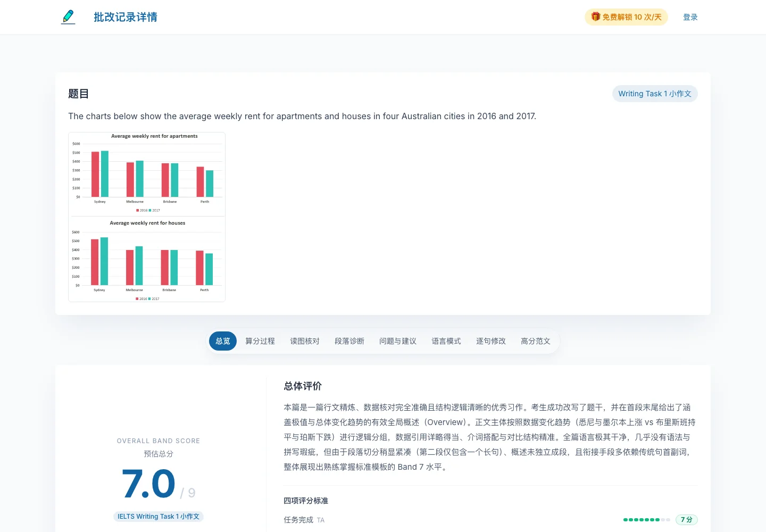Screen dimensions: 766x532
Task: Switch to the 问题与建议 tab
Action: [398, 341]
